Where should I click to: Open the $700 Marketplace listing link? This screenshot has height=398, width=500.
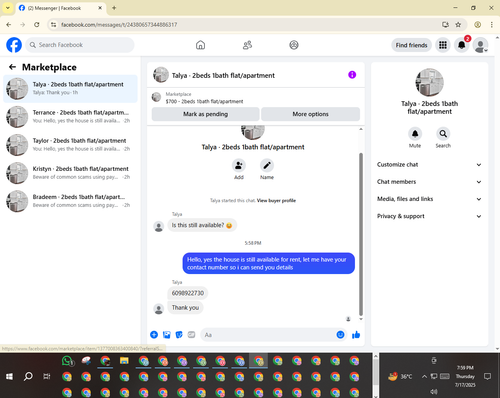point(204,101)
